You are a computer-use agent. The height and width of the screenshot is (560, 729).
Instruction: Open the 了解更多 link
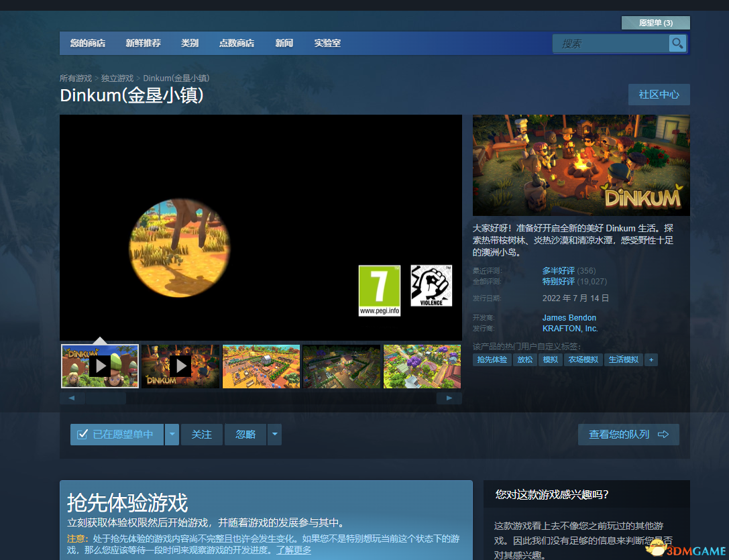[x=294, y=550]
